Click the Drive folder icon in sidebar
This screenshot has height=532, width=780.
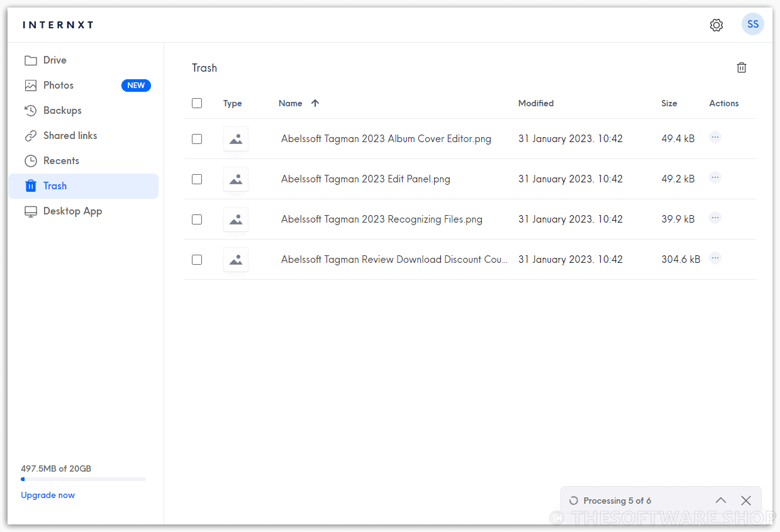[x=31, y=60]
